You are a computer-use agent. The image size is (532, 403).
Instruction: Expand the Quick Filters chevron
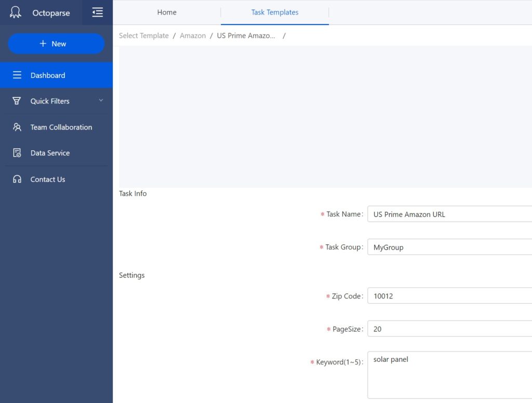101,100
